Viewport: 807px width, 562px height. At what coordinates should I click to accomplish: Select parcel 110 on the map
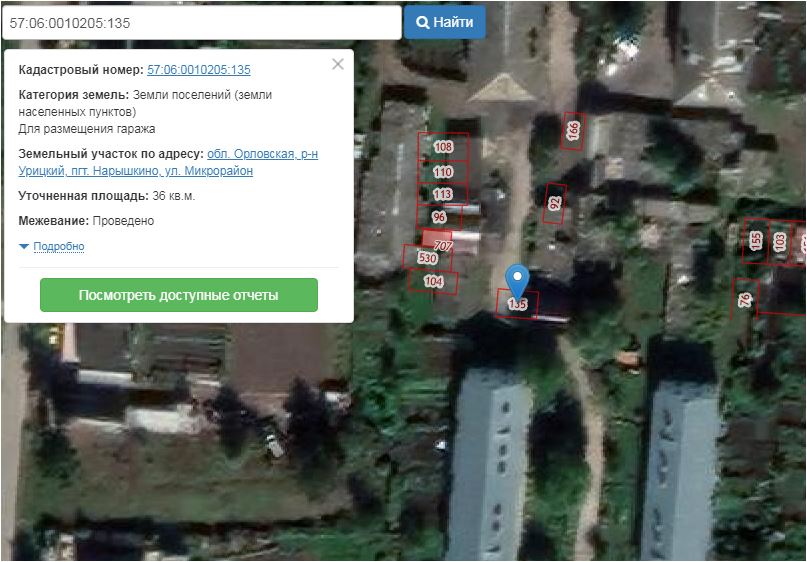[443, 172]
